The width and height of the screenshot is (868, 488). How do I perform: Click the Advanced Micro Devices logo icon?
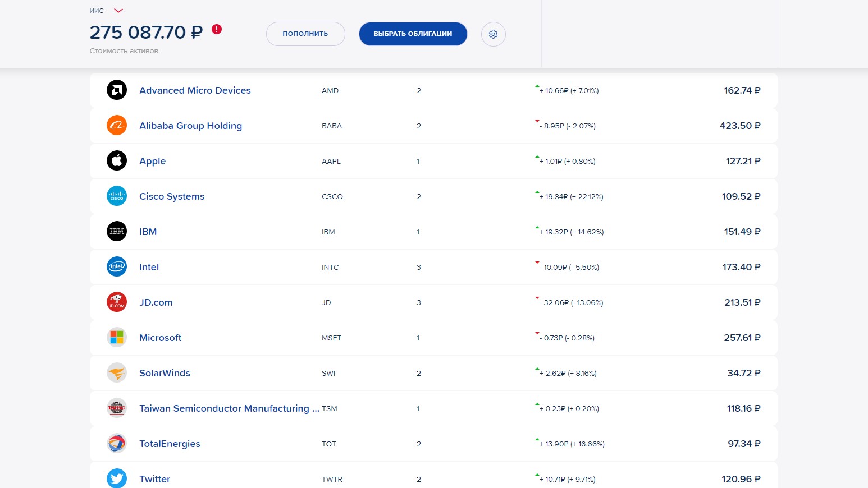[x=117, y=90]
